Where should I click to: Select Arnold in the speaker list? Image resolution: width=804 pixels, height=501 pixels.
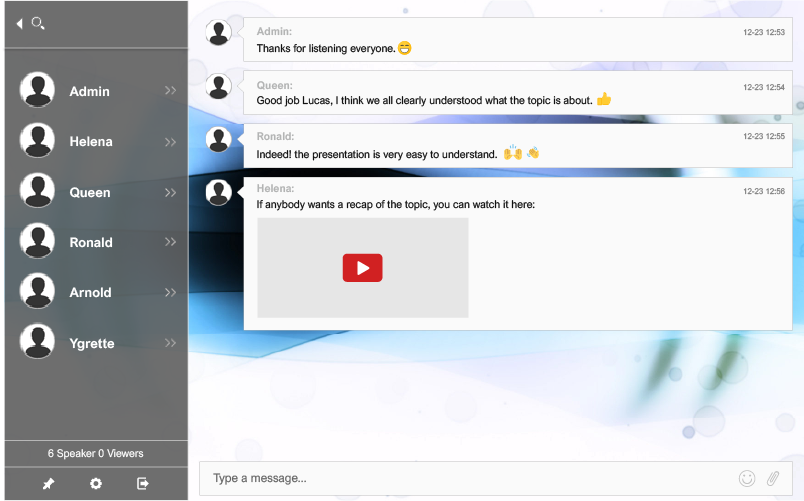coord(90,292)
